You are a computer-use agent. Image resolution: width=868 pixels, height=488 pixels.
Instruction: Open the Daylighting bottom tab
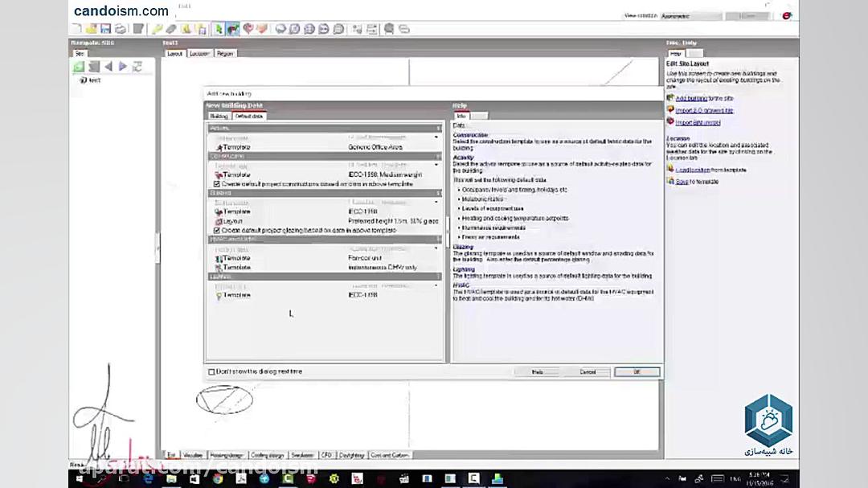[x=352, y=455]
